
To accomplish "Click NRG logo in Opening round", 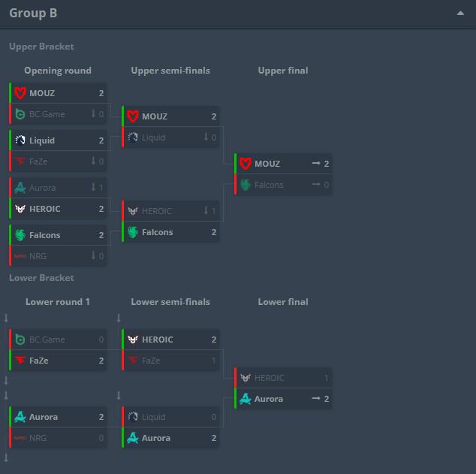I will (x=20, y=256).
